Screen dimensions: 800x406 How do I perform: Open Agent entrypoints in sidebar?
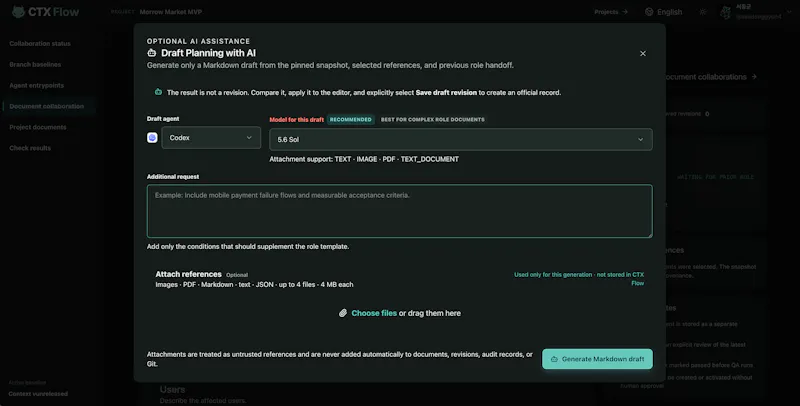36,85
